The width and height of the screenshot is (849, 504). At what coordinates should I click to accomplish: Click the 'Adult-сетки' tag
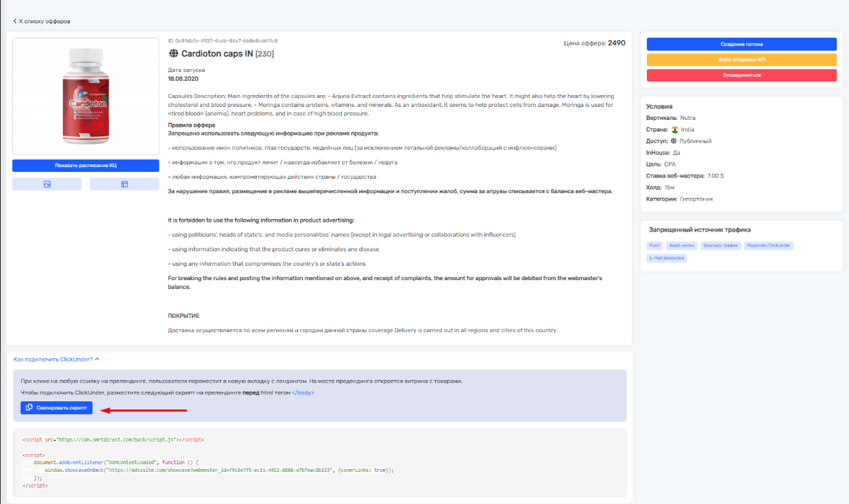(x=682, y=245)
